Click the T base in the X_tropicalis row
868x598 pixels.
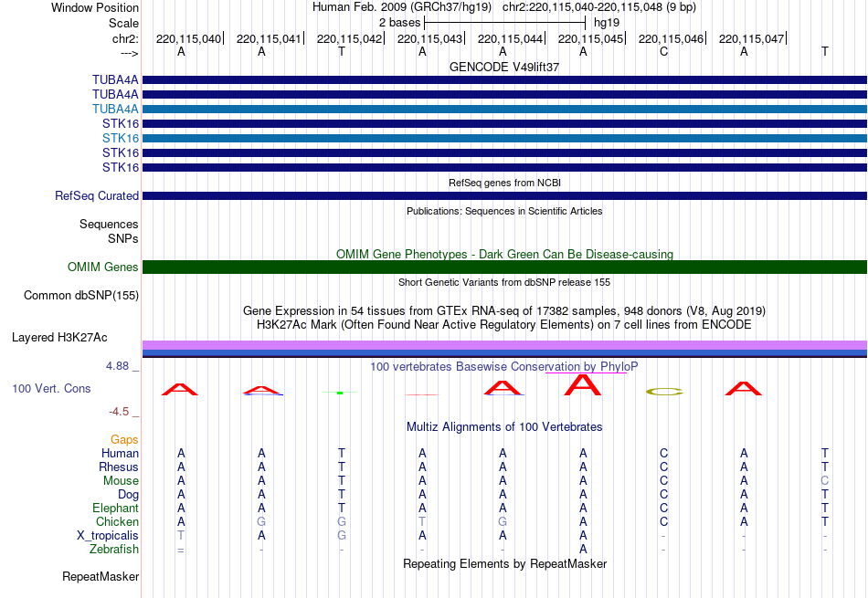(x=181, y=536)
